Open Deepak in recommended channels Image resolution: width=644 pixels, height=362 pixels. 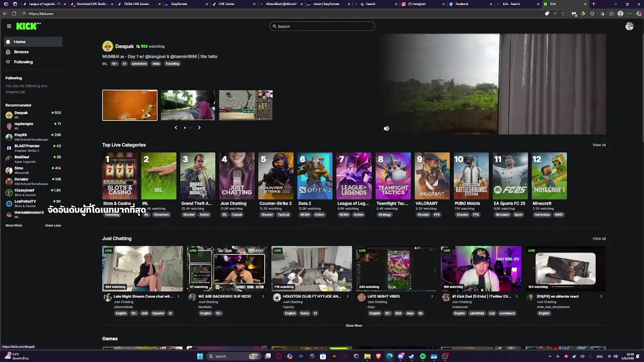click(33, 115)
